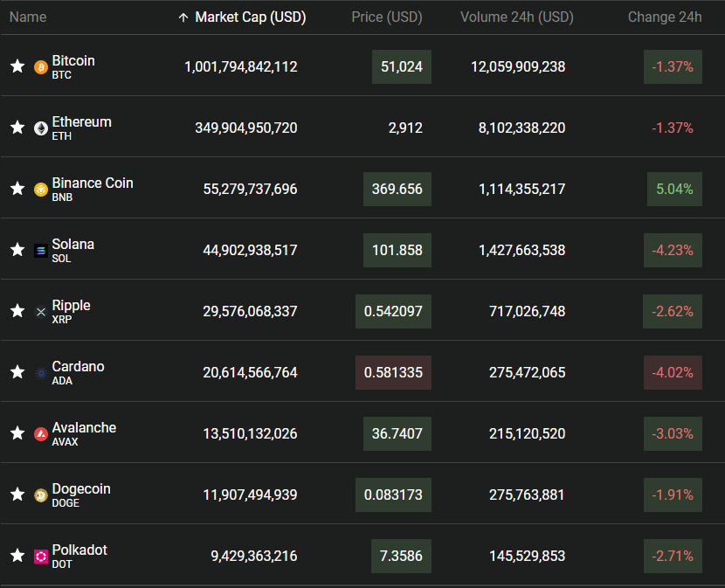This screenshot has height=588, width=725.
Task: Select Polkadot 24h volume 145,529,853
Action: 527,556
